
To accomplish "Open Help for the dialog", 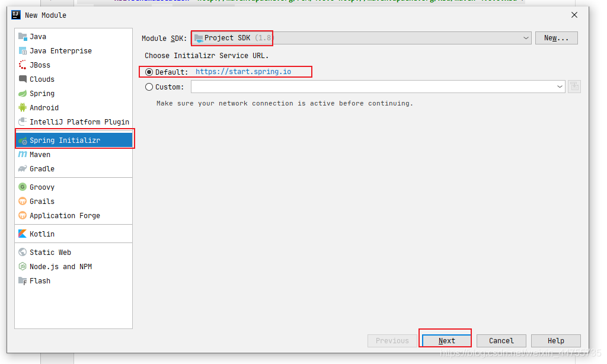I will (556, 341).
